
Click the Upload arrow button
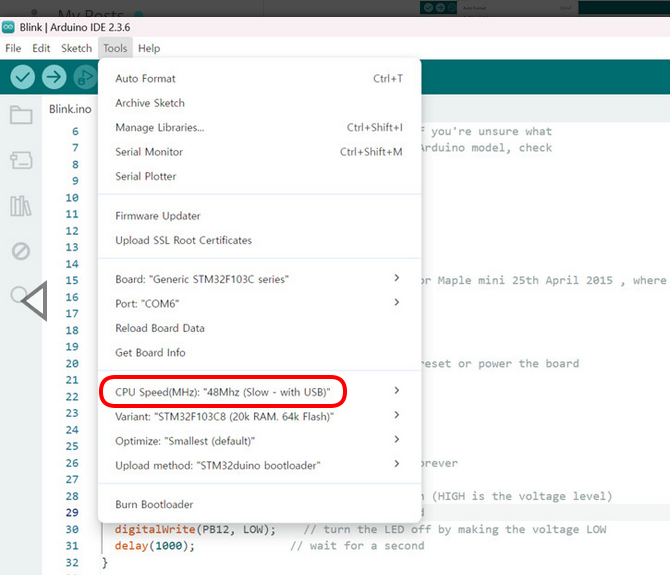point(54,77)
